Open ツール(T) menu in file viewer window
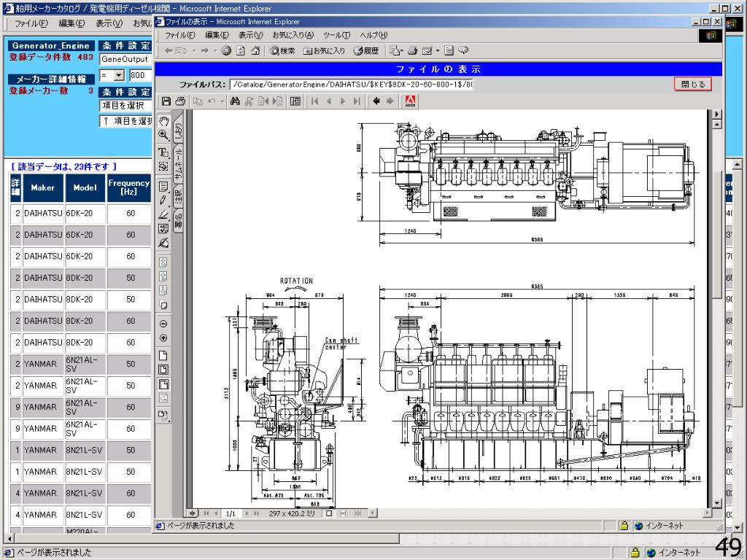The width and height of the screenshot is (747, 560). (336, 35)
